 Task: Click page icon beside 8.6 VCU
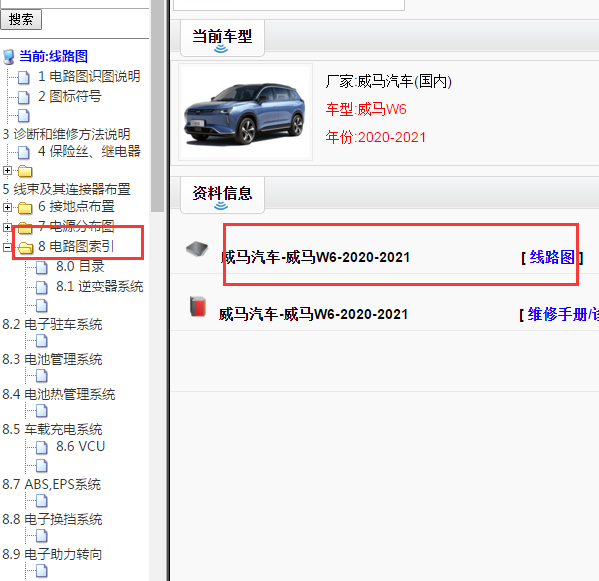pos(42,447)
